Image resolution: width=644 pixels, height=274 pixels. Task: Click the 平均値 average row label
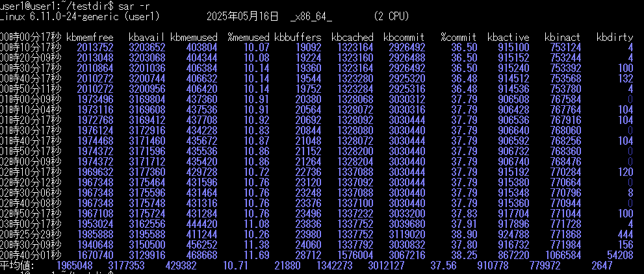click(x=16, y=266)
